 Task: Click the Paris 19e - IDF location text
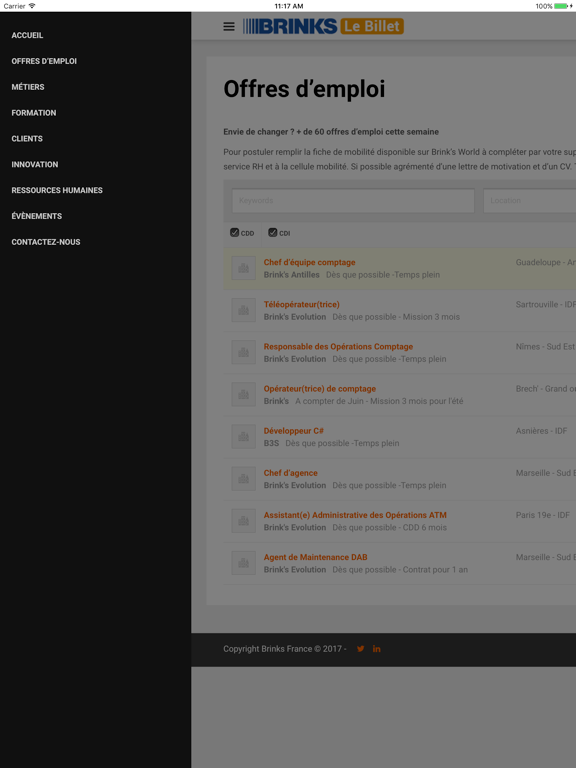pos(543,515)
